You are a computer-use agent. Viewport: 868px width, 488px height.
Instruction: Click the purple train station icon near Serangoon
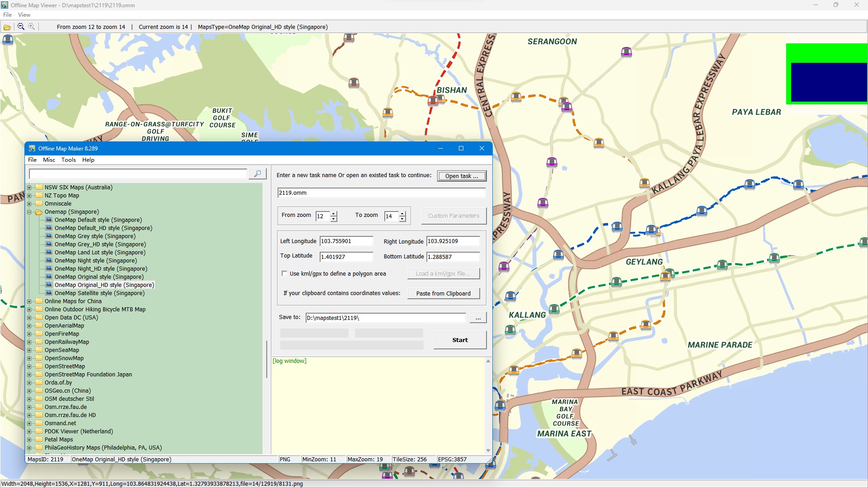pos(626,52)
